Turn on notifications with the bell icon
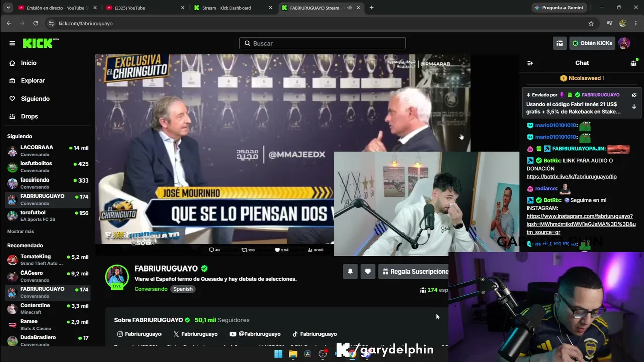The width and height of the screenshot is (644, 362). (x=350, y=271)
